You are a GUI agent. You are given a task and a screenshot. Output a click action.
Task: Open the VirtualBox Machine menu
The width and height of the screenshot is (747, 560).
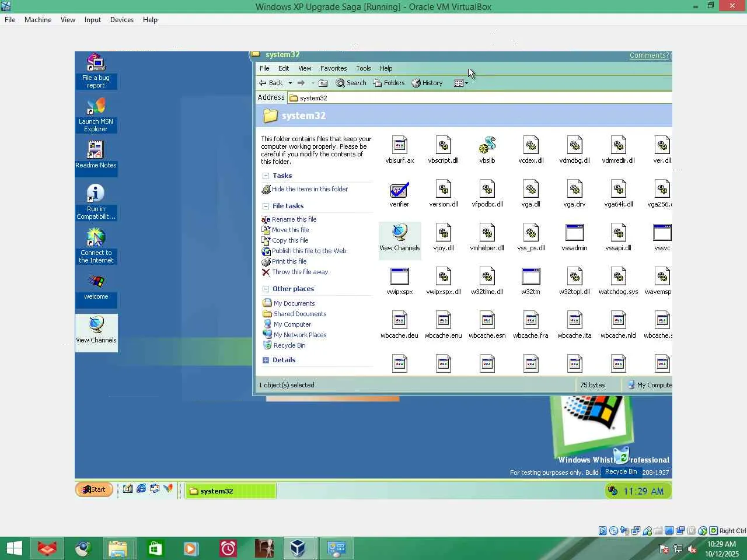(38, 19)
